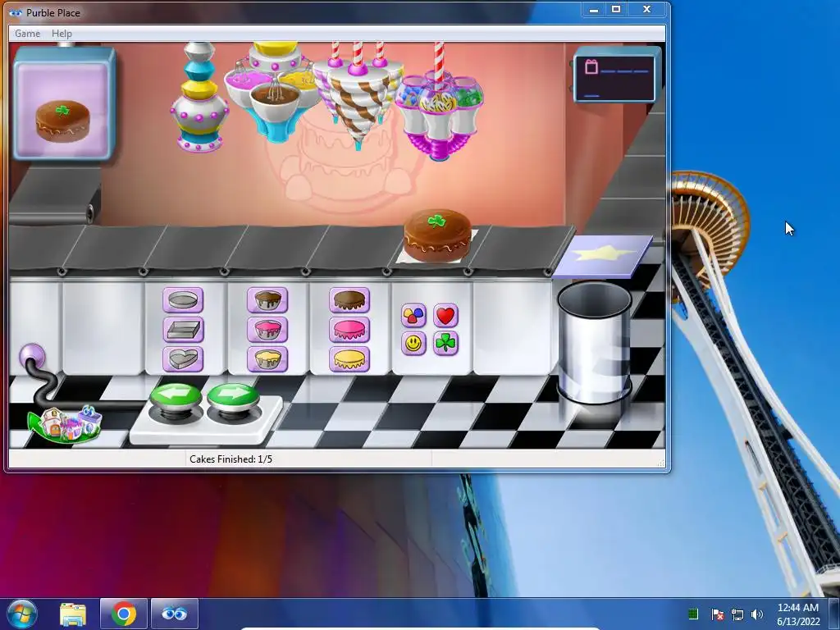Image resolution: width=840 pixels, height=630 pixels.
Task: Open the volume control in system tray
Action: (x=757, y=614)
